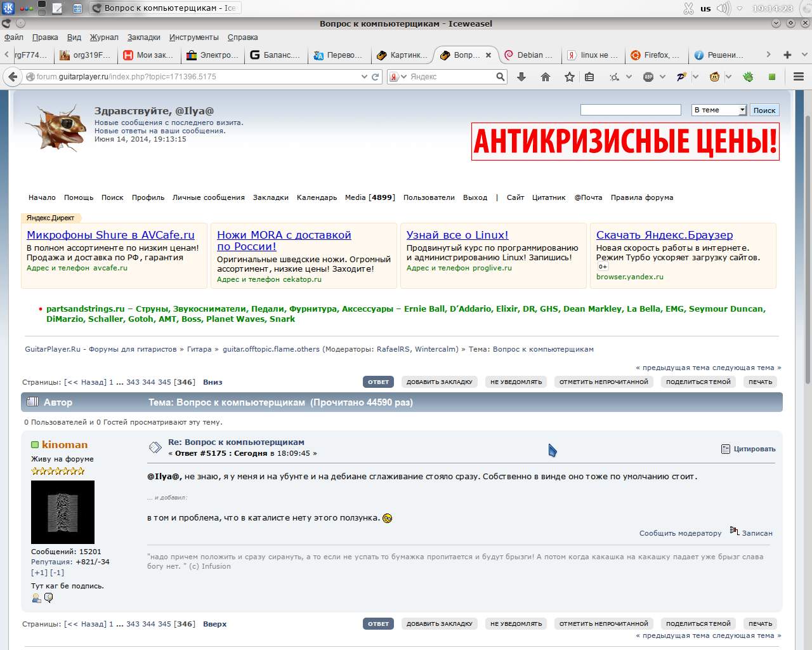This screenshot has height=650, width=812.
Task: Click the Вниз link to jump down
Action: point(213,382)
